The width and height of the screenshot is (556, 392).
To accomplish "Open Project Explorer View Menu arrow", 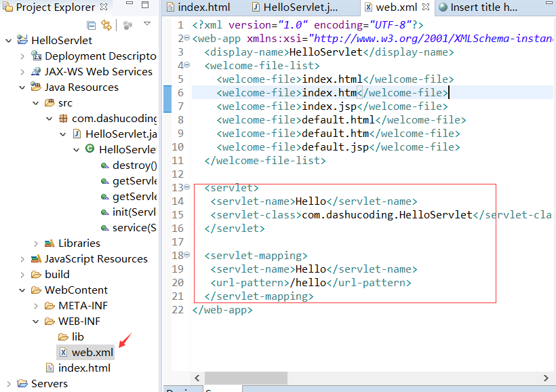I will 147,24.
